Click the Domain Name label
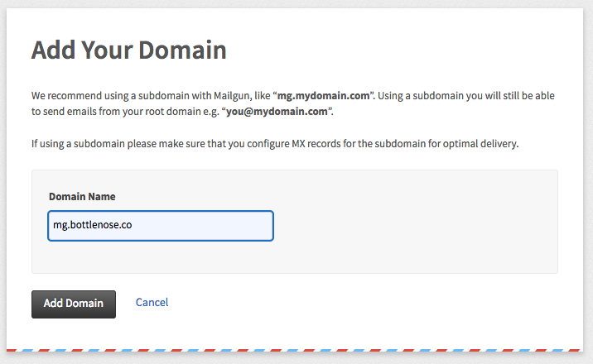Screen dimensions: 593x364 pyautogui.click(x=82, y=196)
